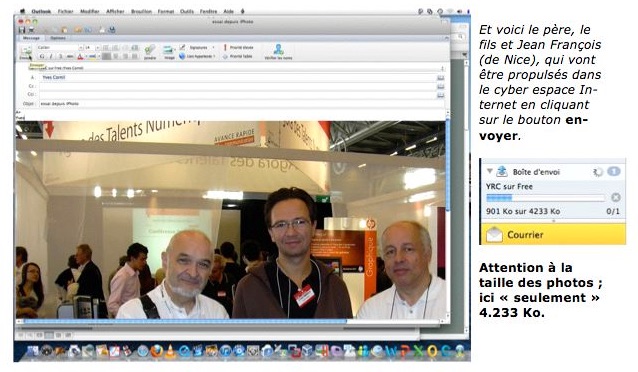Image resolution: width=638 pixels, height=372 pixels.
Task: Send the message with the Envoyer button
Action: point(26,52)
